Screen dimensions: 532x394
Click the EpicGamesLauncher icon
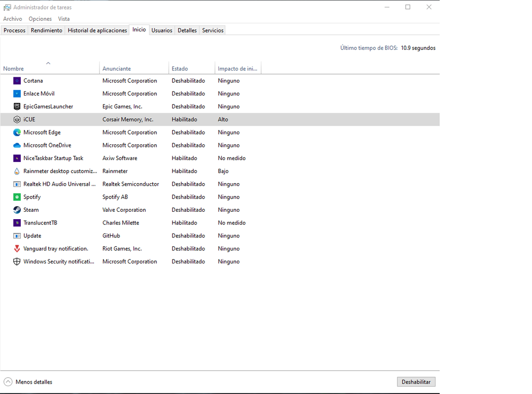(x=17, y=106)
